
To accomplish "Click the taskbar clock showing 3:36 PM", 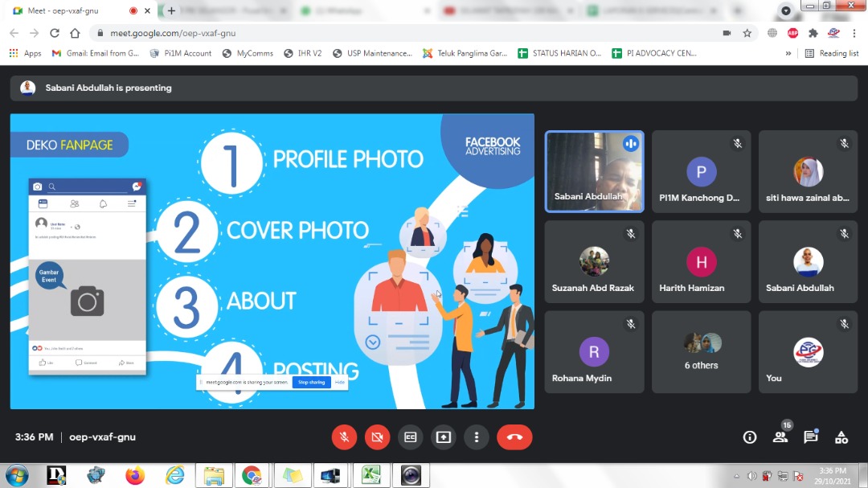I will click(x=833, y=476).
